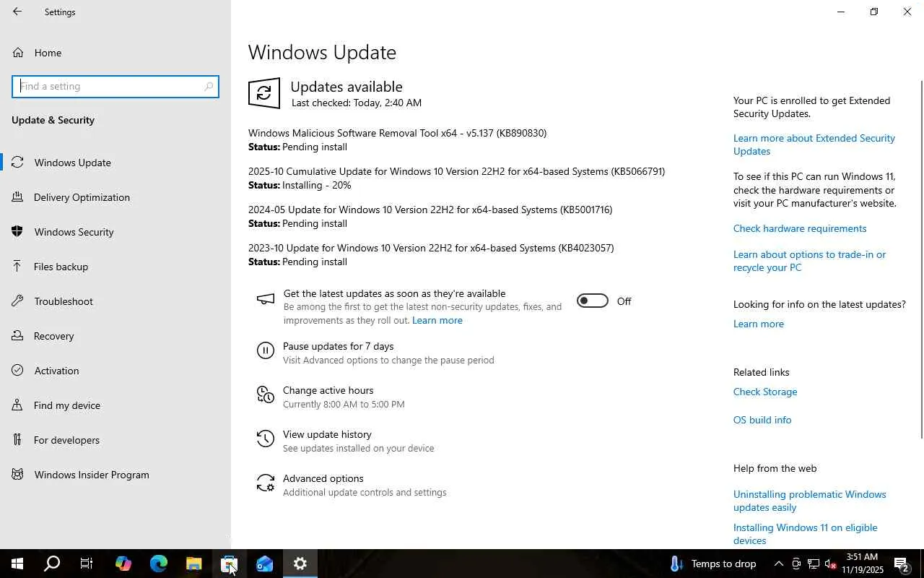
Task: Click the Troubleshoot wrench icon
Action: pyautogui.click(x=18, y=301)
